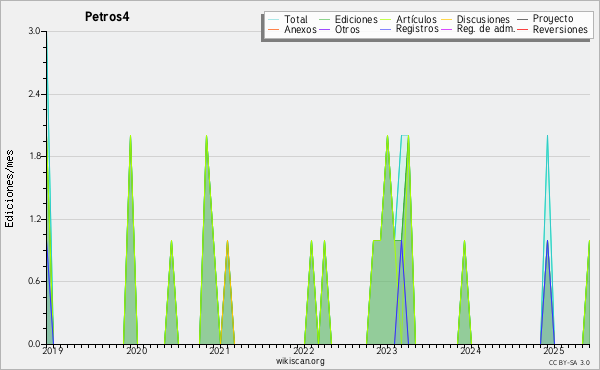Select the Total legend entry
Image resolution: width=600 pixels, height=370 pixels.
point(288,19)
